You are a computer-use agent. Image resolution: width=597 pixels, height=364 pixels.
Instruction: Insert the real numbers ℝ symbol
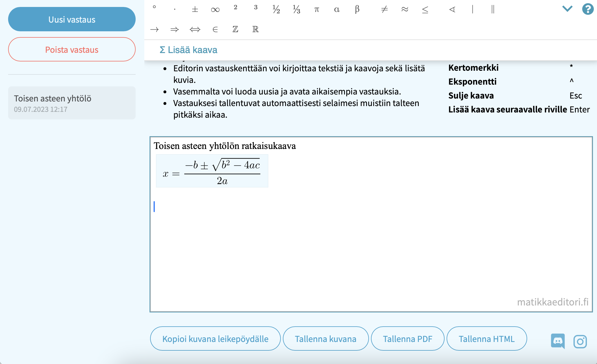(x=255, y=29)
